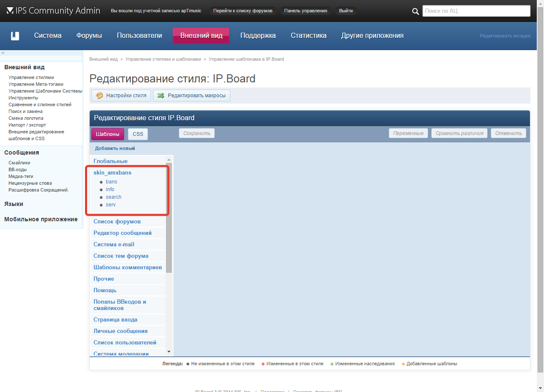Open Нецензурные слова in sidebar
Viewport: 544px width, 392px height.
pos(30,183)
